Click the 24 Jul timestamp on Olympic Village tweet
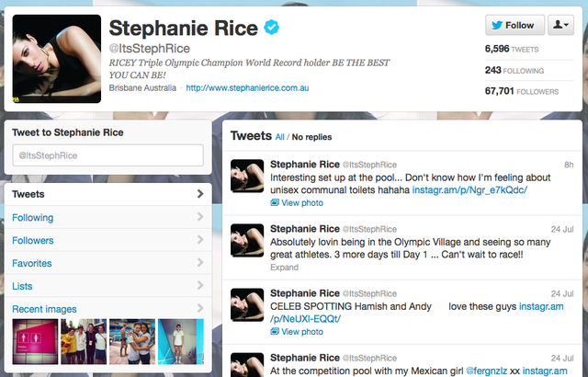588x377 pixels. pos(562,229)
